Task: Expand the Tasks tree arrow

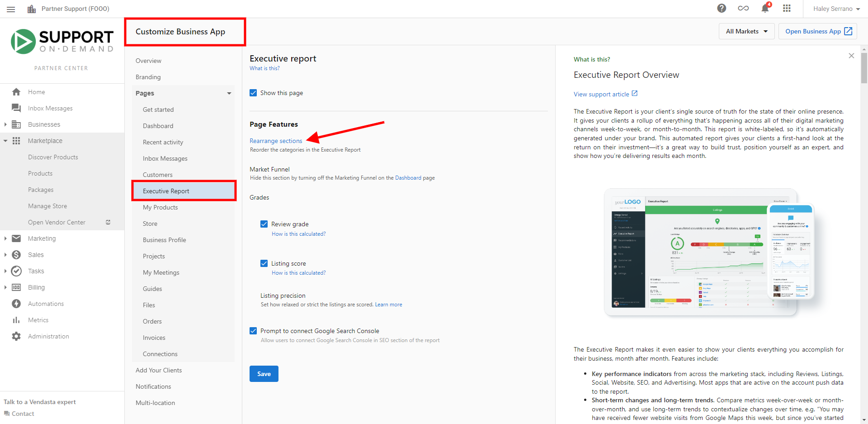Action: pyautogui.click(x=5, y=271)
